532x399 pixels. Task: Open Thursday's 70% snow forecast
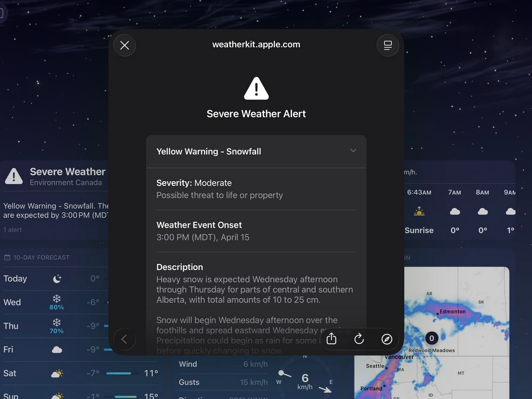[56, 326]
